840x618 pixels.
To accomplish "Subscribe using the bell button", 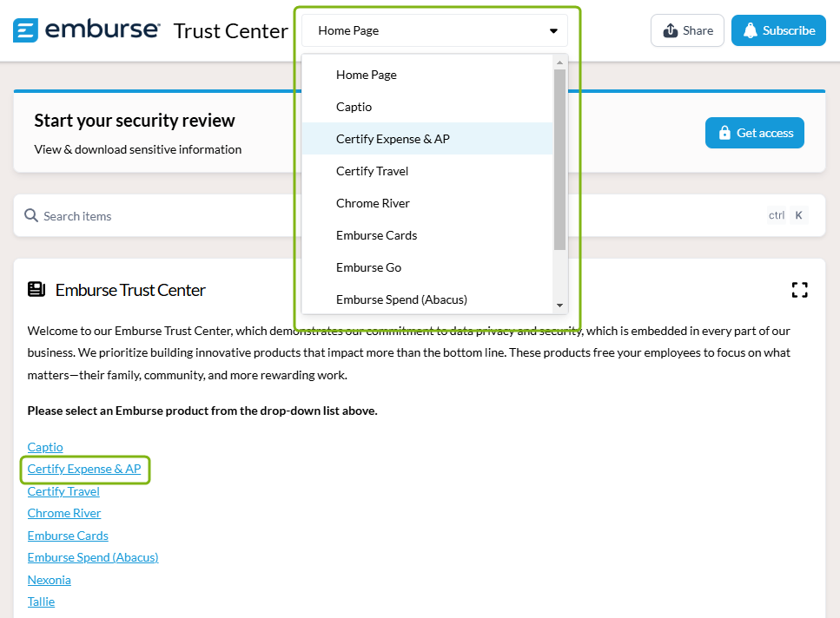I will click(x=778, y=30).
